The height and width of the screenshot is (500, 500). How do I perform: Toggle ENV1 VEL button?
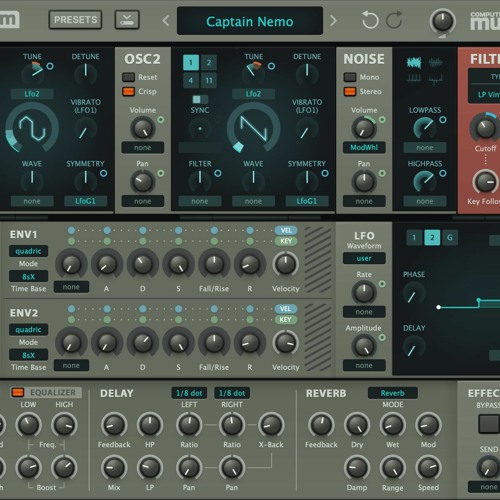coord(286,230)
